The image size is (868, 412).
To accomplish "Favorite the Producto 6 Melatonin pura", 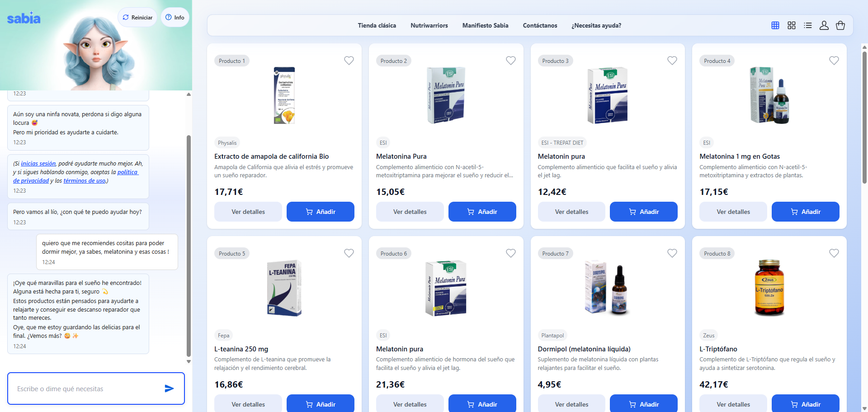I will pyautogui.click(x=511, y=253).
